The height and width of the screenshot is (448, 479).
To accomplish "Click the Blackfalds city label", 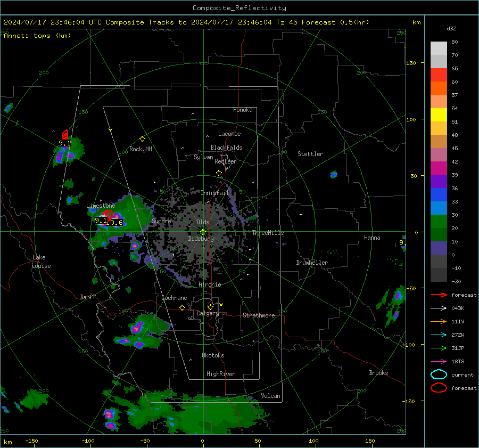I will 226,148.
